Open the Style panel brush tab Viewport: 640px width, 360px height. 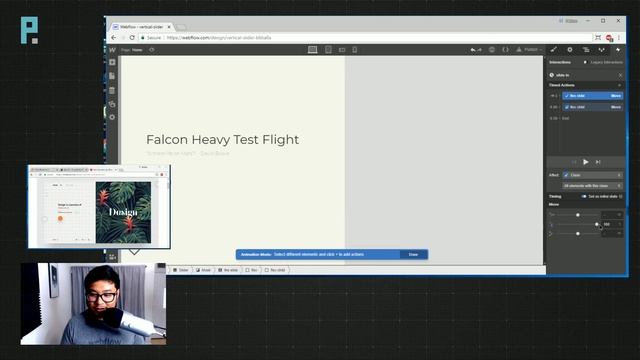click(x=553, y=50)
